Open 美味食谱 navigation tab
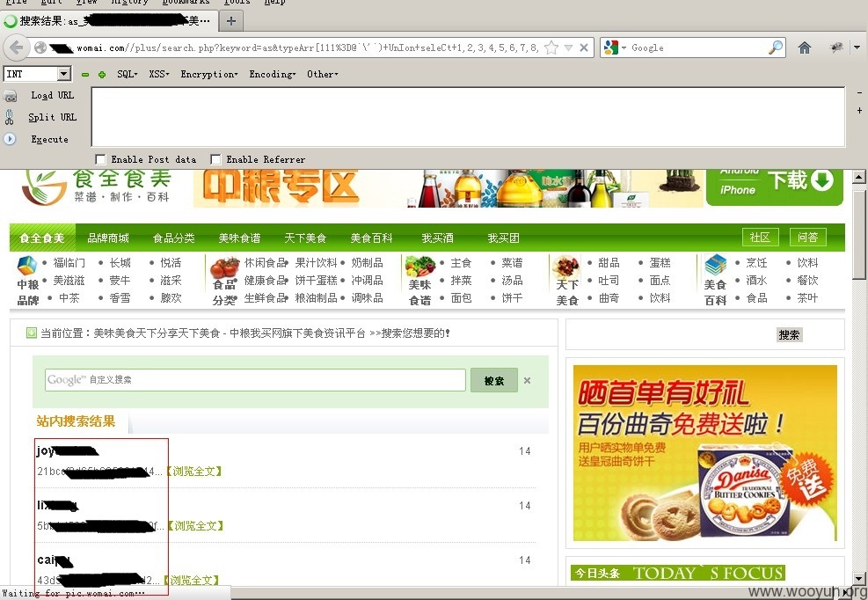The height and width of the screenshot is (600, 868). (240, 238)
